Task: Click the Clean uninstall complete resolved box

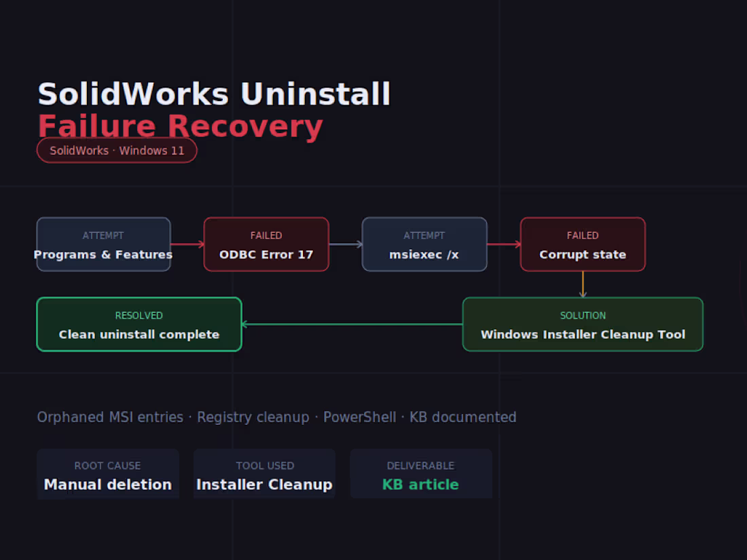Action: tap(139, 324)
